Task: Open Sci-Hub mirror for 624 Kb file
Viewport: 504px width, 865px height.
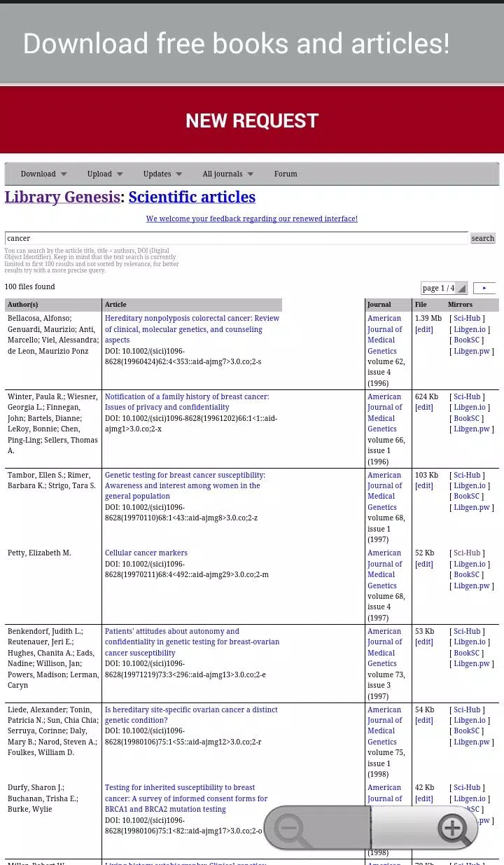Action: [467, 397]
